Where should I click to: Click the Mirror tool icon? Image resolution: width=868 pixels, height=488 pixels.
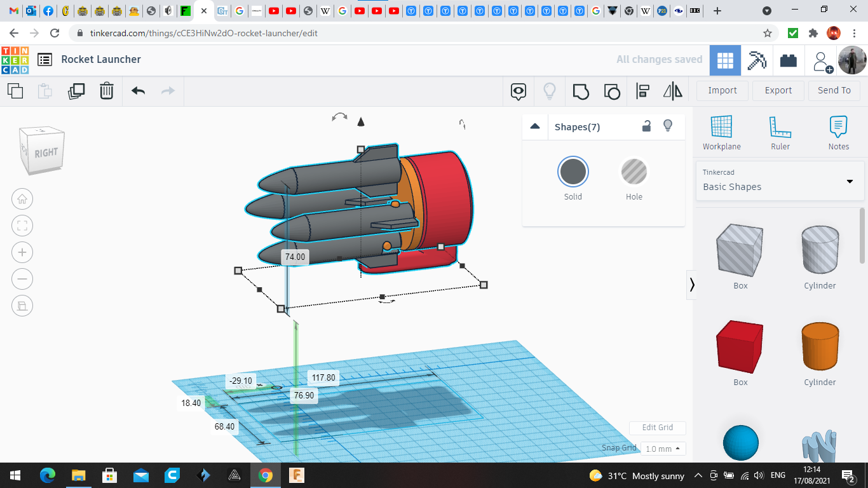coord(672,91)
